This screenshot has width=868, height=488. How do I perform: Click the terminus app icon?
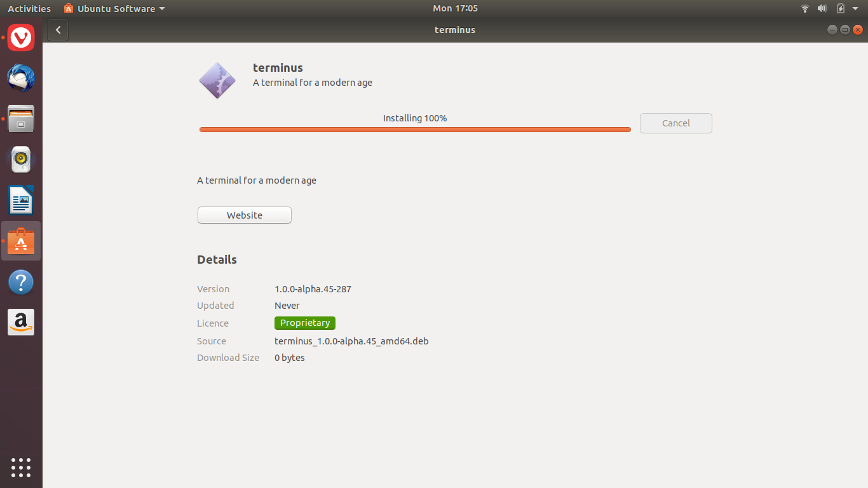pyautogui.click(x=217, y=81)
